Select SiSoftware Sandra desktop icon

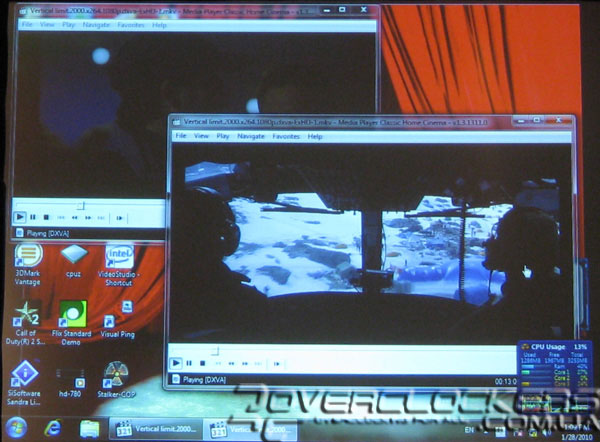click(24, 382)
